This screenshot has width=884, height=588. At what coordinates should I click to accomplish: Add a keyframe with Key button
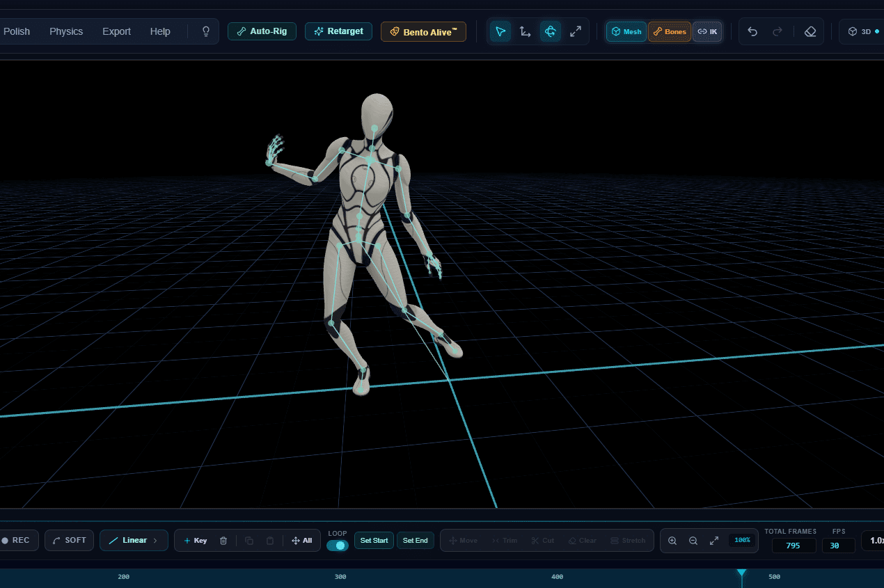pyautogui.click(x=196, y=541)
